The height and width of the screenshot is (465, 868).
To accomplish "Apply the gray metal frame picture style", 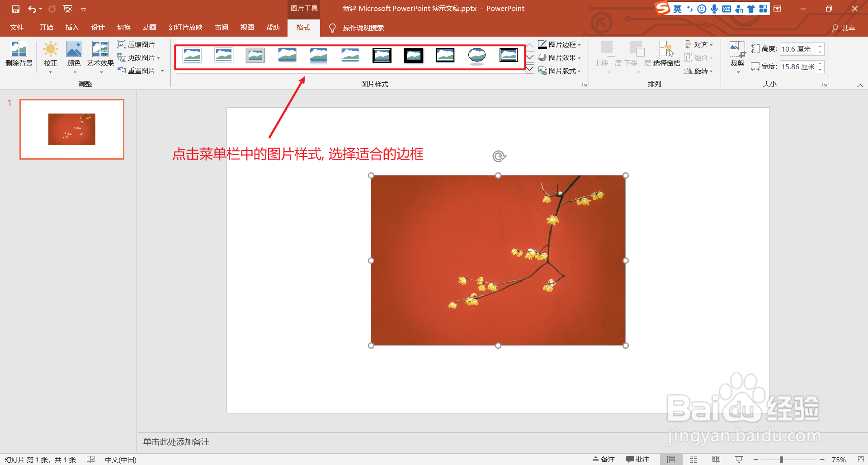I will point(255,56).
